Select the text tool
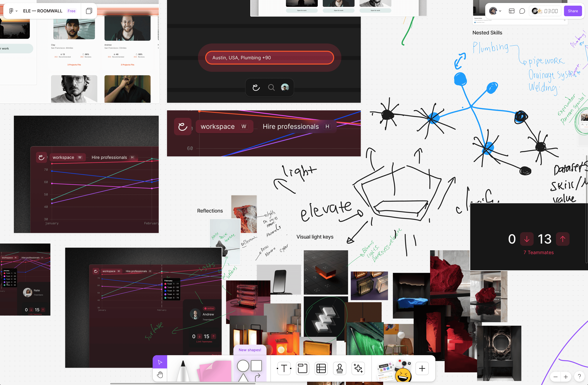This screenshot has height=385, width=588. [x=284, y=368]
